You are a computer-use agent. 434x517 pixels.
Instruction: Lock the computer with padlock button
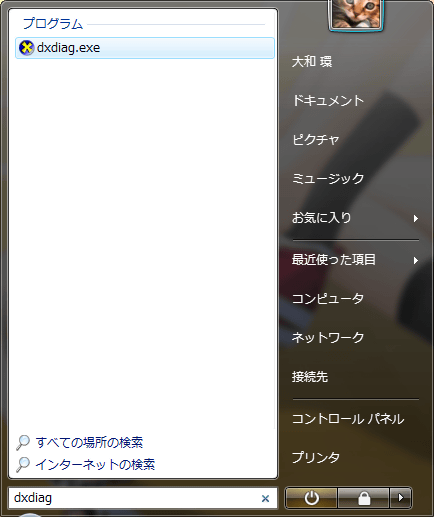(x=364, y=498)
